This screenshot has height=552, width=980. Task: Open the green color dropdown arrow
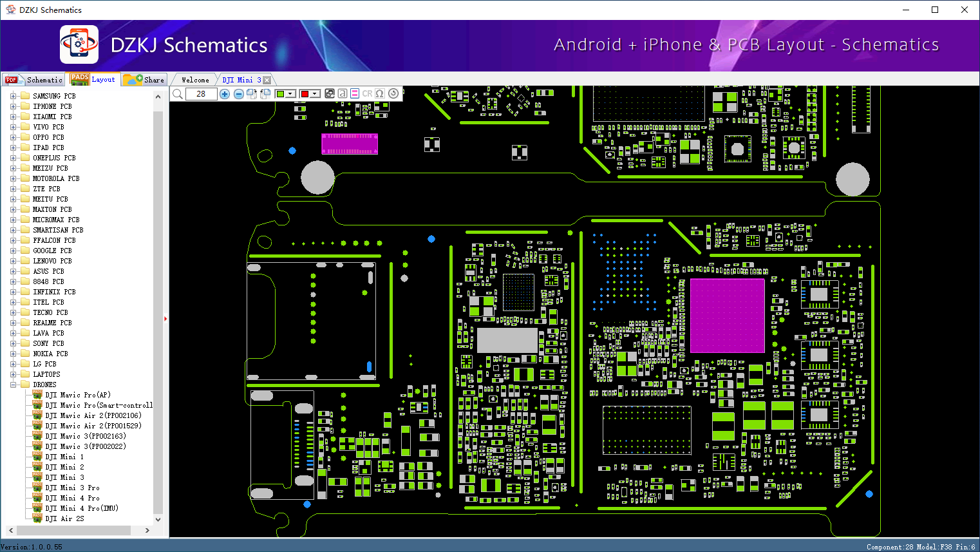click(x=290, y=94)
